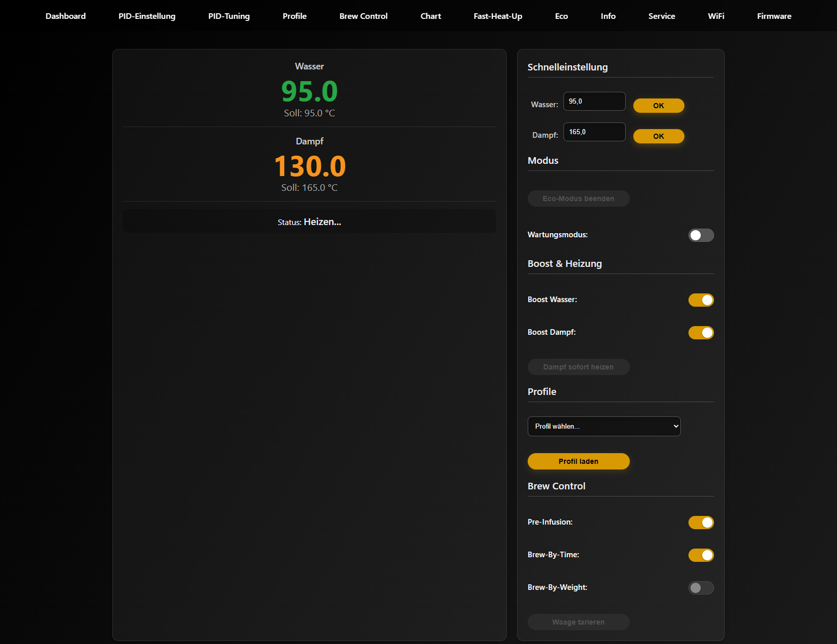The height and width of the screenshot is (644, 837).
Task: Go to PID-Einstellung page
Action: point(147,16)
